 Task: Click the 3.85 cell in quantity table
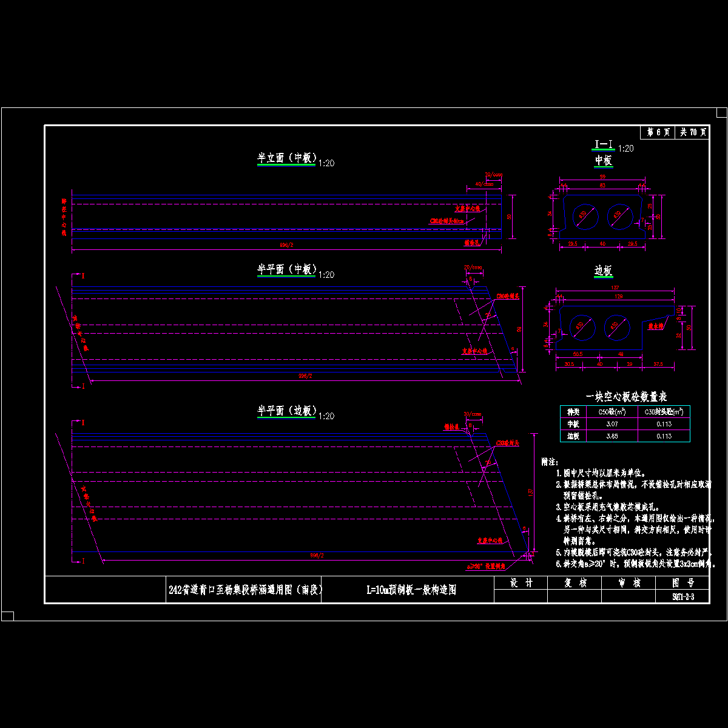pyautogui.click(x=611, y=436)
